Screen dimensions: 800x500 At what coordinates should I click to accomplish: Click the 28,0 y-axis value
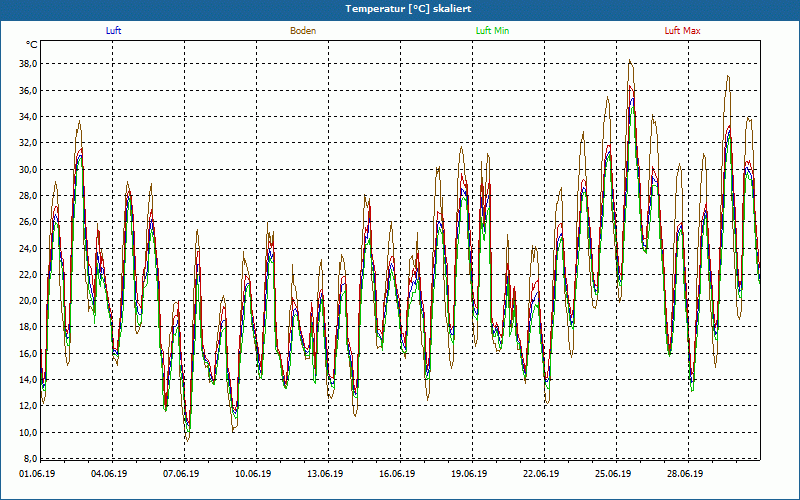28,195
